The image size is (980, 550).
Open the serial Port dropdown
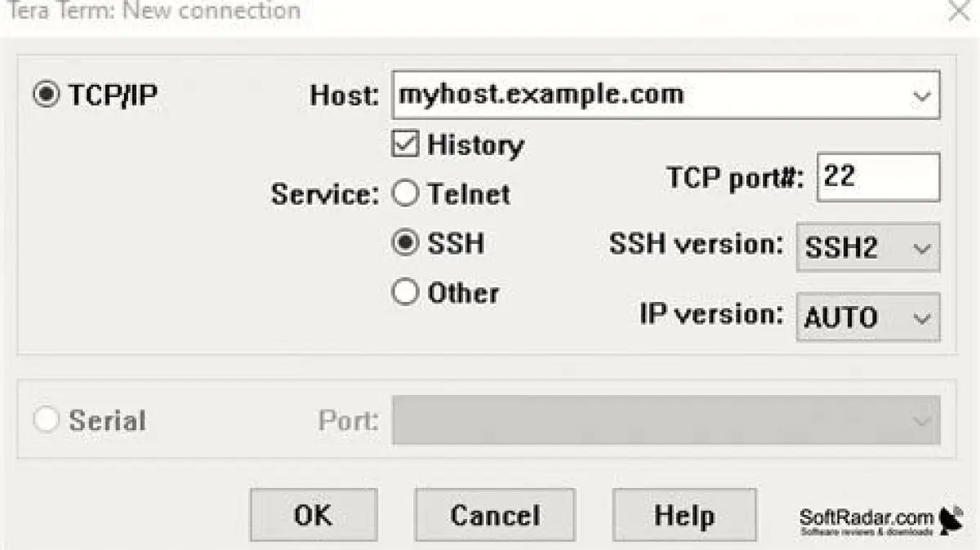pyautogui.click(x=666, y=421)
